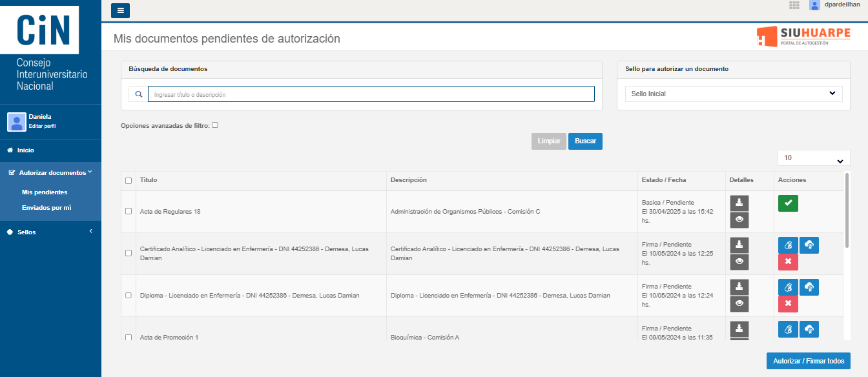Select the checkbox for Acta de Promoción 1
868x377 pixels.
[x=129, y=337]
